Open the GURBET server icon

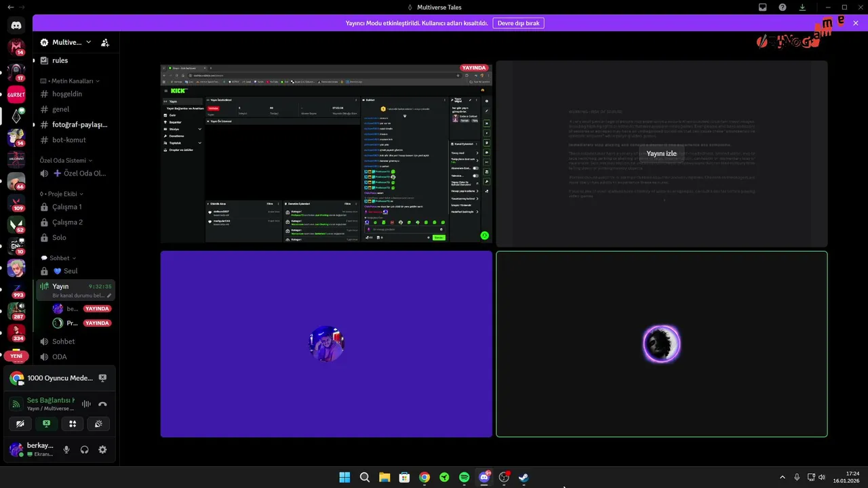coord(16,95)
